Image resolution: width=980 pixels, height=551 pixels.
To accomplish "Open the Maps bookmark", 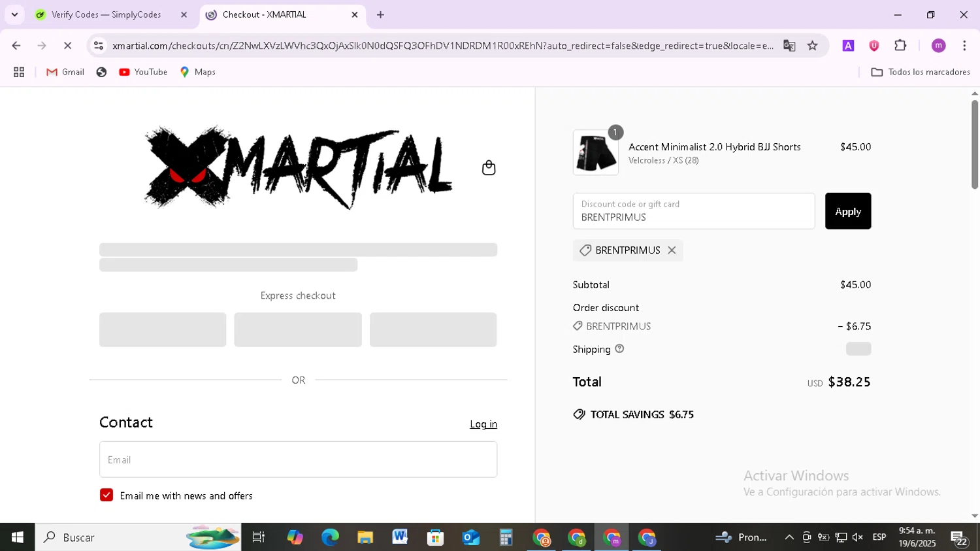I will [x=197, y=72].
